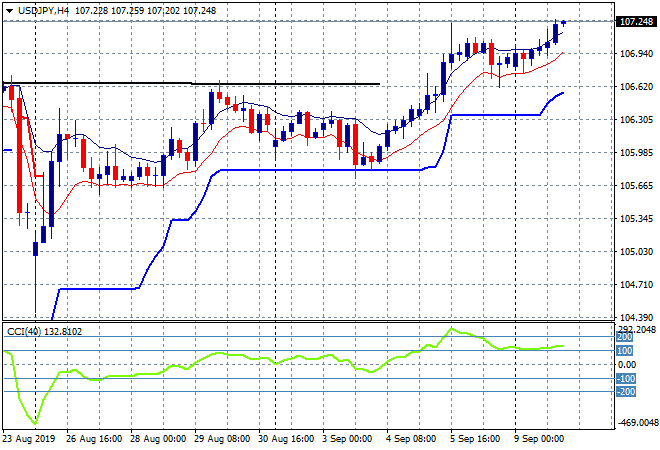This screenshot has height=450, width=660.
Task: Click the current price label 107.248
Action: 636,21
